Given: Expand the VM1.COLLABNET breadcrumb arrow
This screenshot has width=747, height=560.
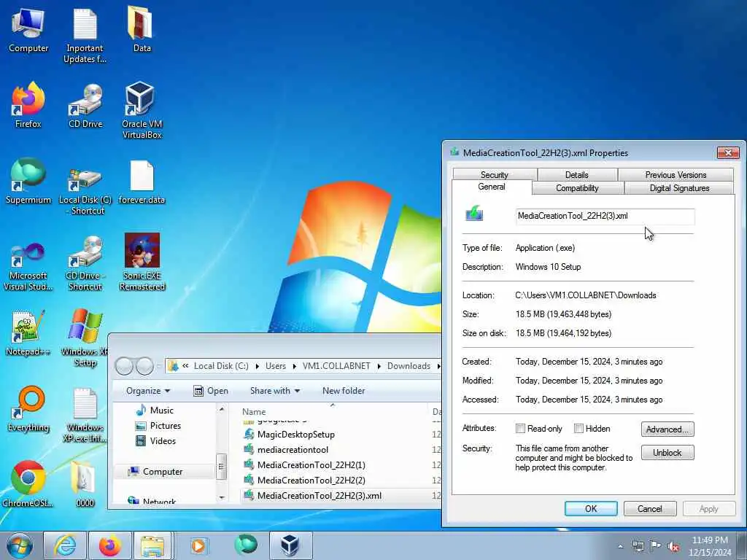Looking at the screenshot, I should tap(379, 366).
